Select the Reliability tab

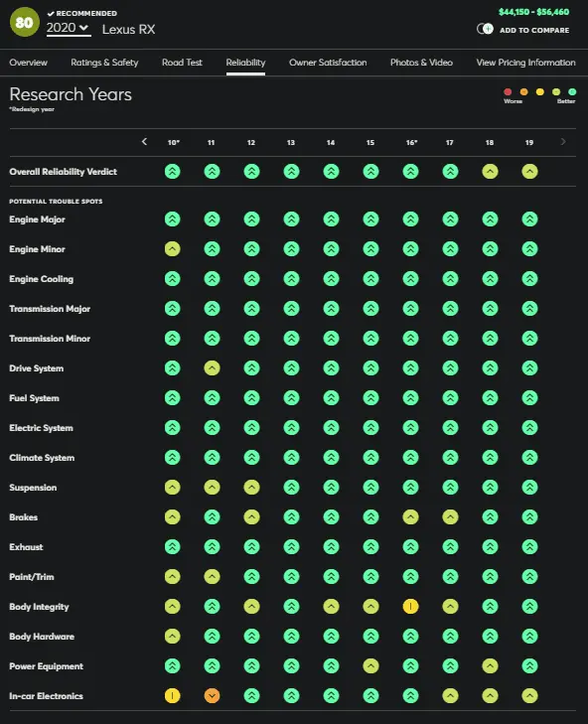(x=245, y=63)
